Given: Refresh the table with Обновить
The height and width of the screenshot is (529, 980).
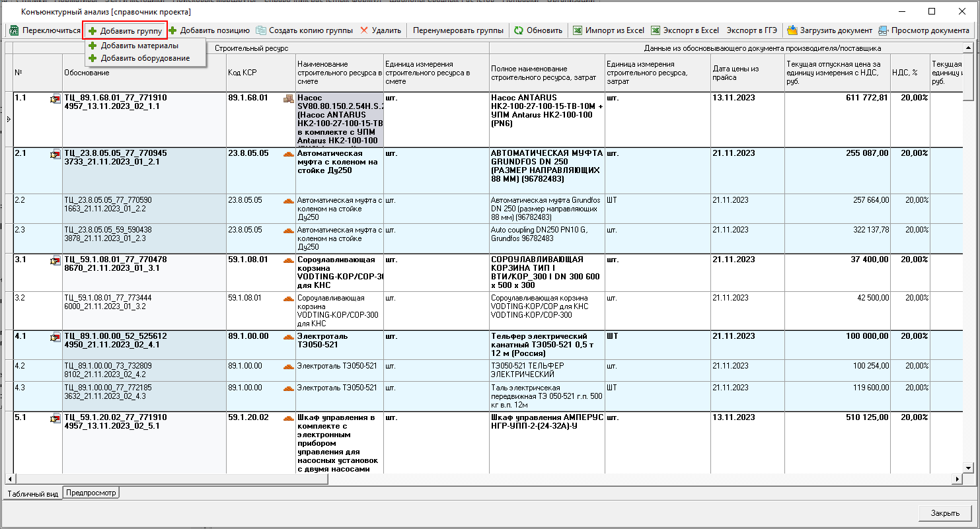Looking at the screenshot, I should coord(538,30).
